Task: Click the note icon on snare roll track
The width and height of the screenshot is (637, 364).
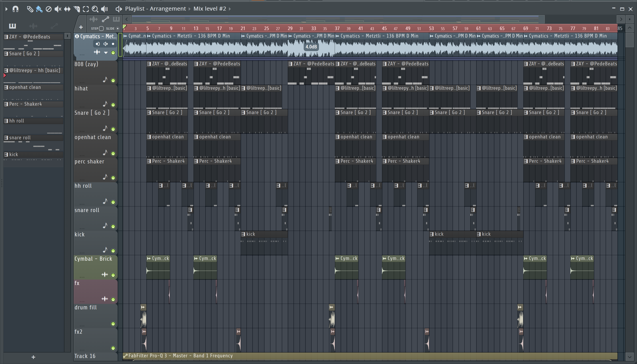Action: (105, 226)
